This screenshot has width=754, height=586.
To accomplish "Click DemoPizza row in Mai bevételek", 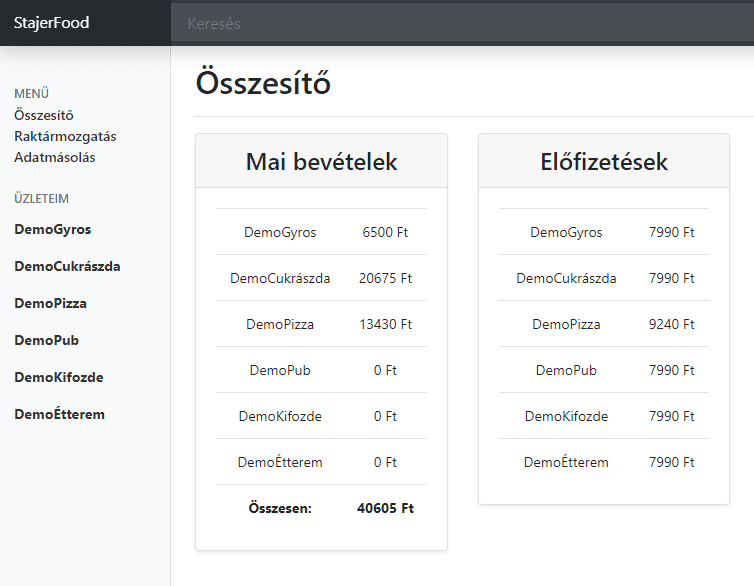I will (x=321, y=324).
